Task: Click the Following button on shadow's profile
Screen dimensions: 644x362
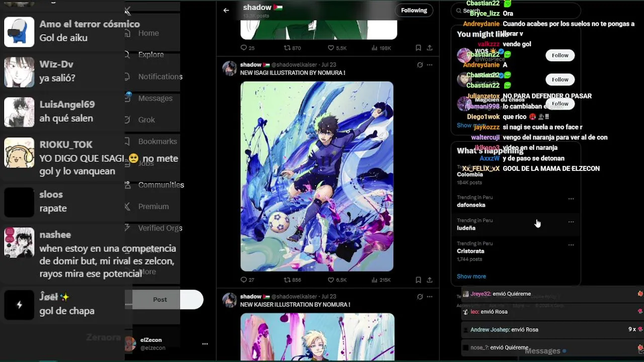Action: [414, 10]
